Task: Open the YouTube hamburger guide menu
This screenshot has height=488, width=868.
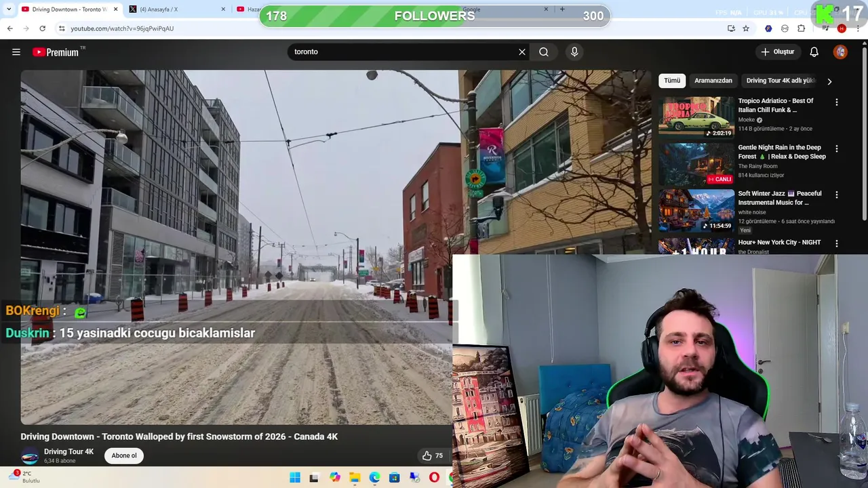Action: 16,52
